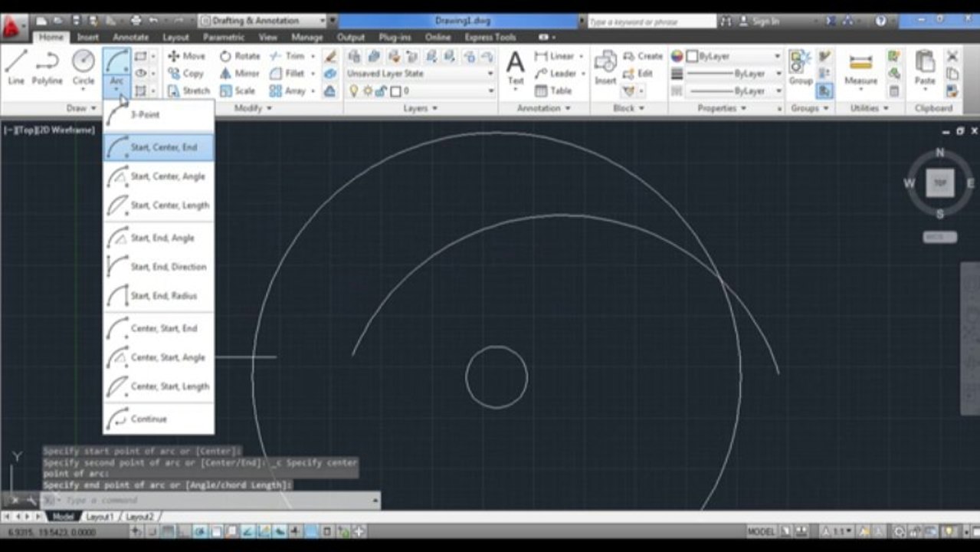Viewport: 980px width, 552px height.
Task: Choose 3-Point arc option
Action: (x=159, y=115)
